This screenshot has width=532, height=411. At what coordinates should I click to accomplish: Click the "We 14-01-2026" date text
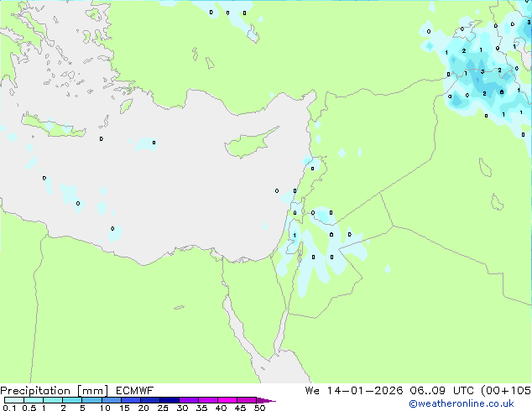[x=354, y=391]
